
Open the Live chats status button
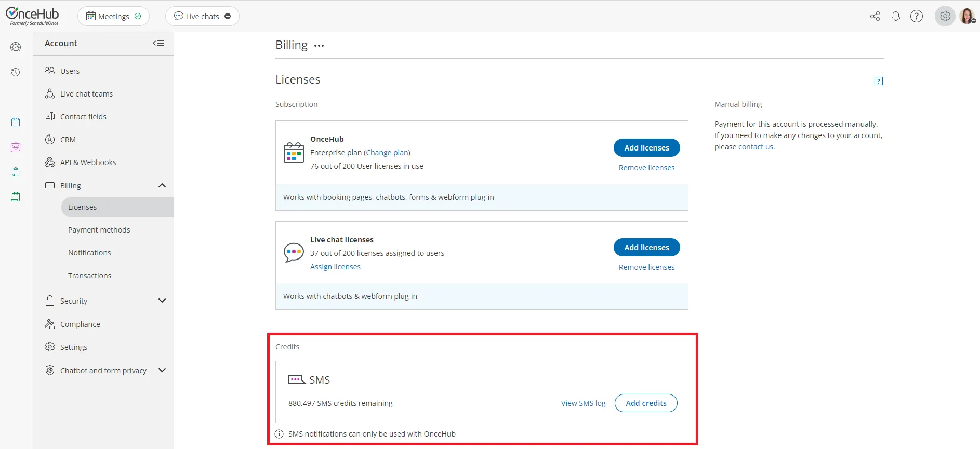click(x=202, y=16)
